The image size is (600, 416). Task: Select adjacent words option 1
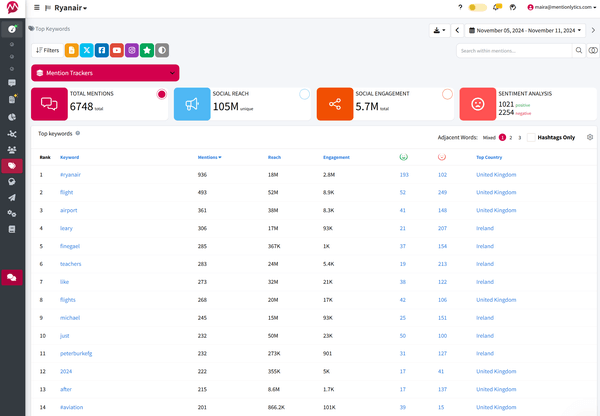pos(502,137)
